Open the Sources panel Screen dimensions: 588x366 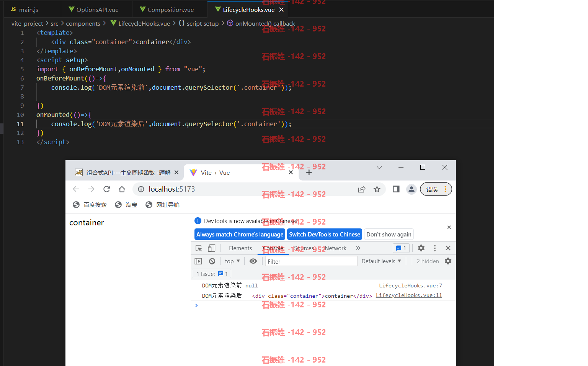click(x=304, y=248)
